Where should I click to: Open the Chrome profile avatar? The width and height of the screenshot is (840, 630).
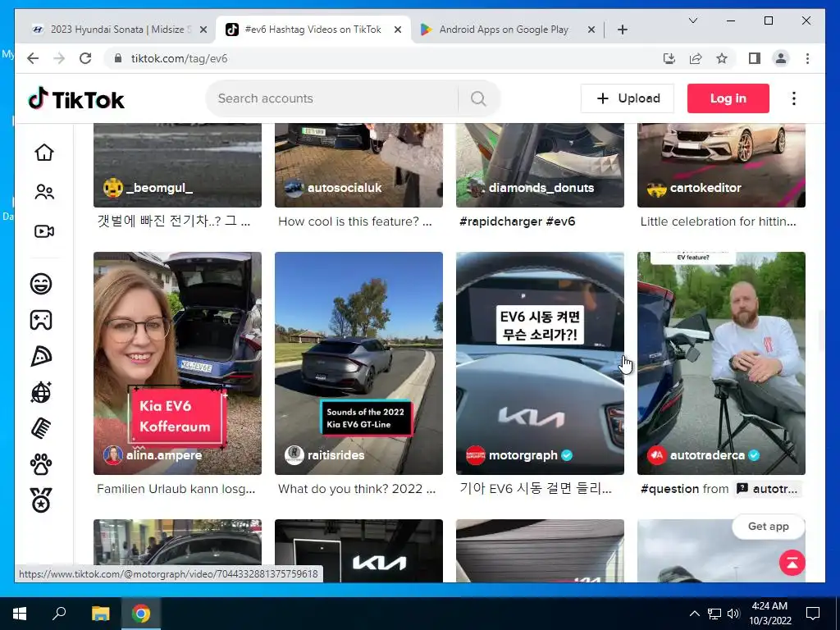click(x=781, y=58)
